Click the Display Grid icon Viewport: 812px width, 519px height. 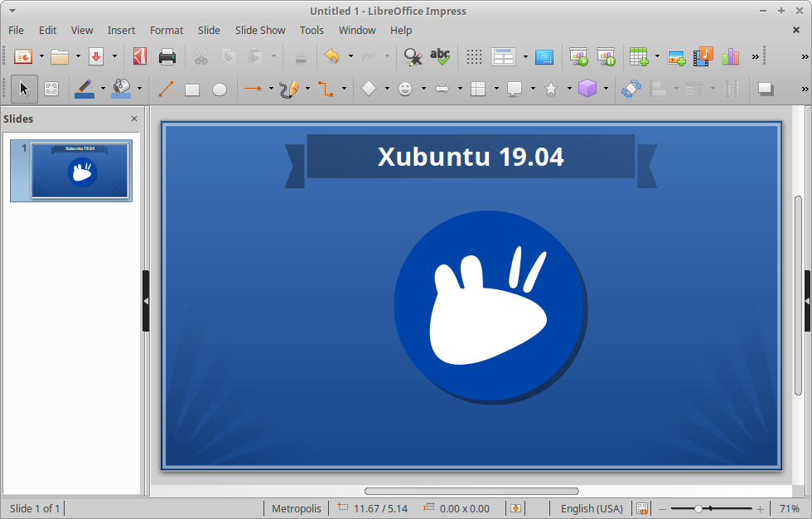coord(474,56)
